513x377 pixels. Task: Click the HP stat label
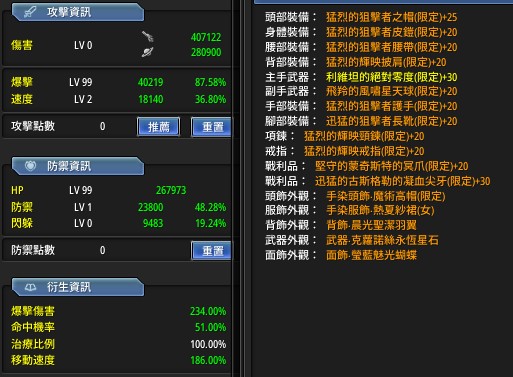coord(17,190)
